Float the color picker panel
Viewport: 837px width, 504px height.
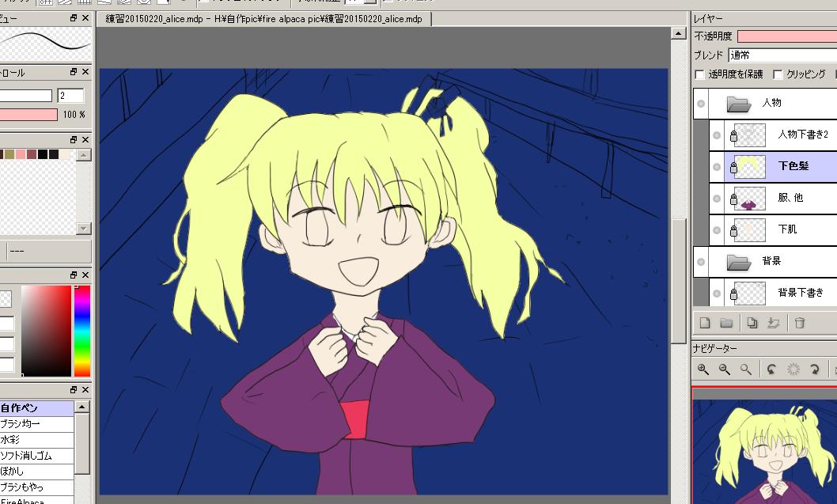click(x=74, y=275)
